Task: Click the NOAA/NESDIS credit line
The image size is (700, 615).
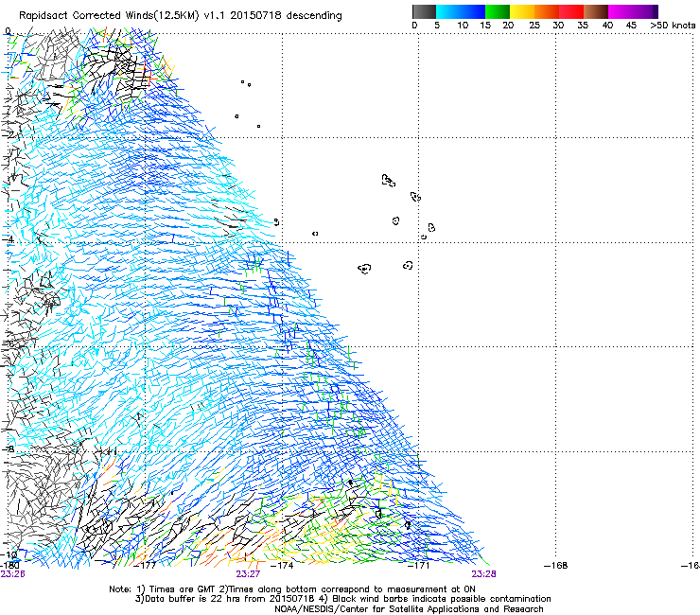Action: pyautogui.click(x=409, y=609)
